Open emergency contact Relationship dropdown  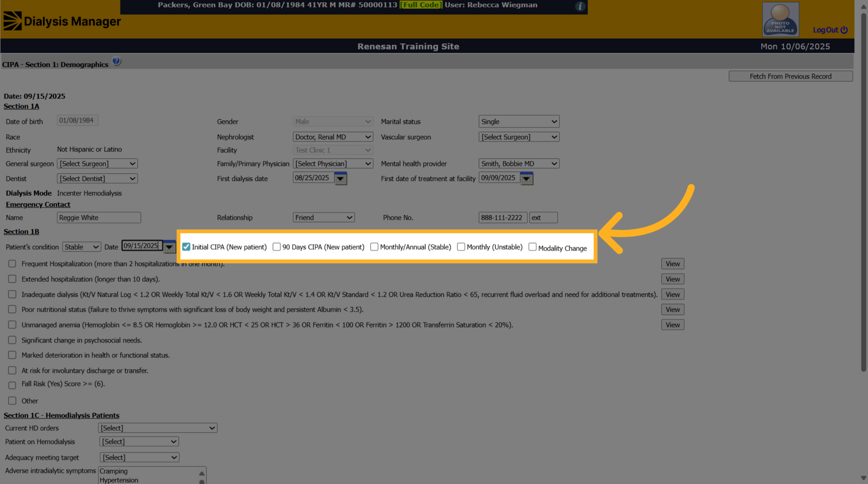click(x=324, y=218)
